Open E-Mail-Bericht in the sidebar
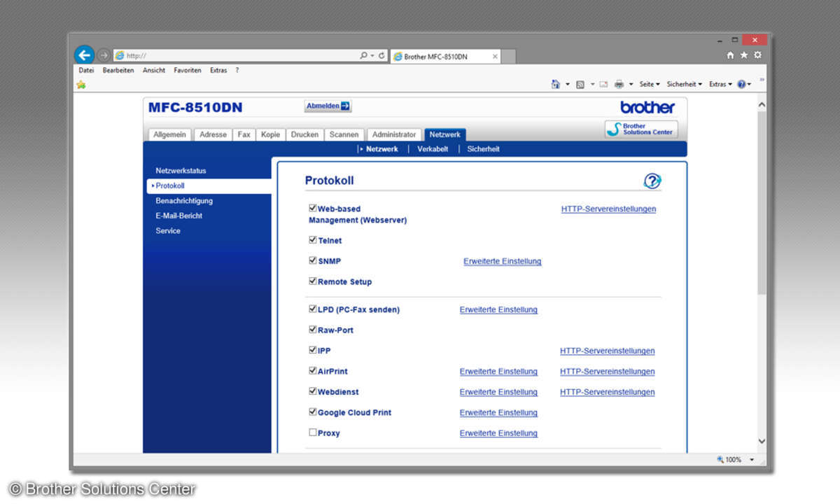 [179, 216]
